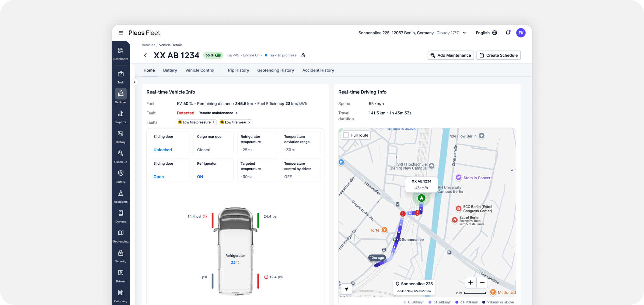Open the Safety shield icon
644x305 pixels.
click(x=121, y=174)
